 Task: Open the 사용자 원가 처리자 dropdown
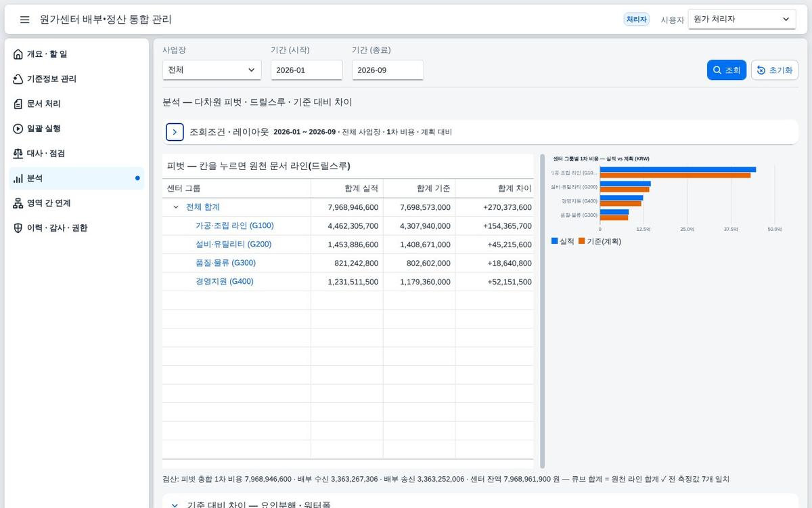pos(742,19)
